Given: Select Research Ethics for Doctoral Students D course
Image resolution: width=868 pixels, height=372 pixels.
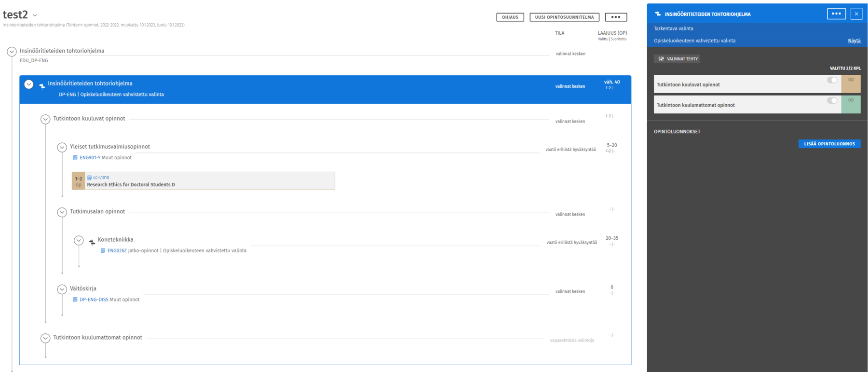Looking at the screenshot, I should (131, 185).
